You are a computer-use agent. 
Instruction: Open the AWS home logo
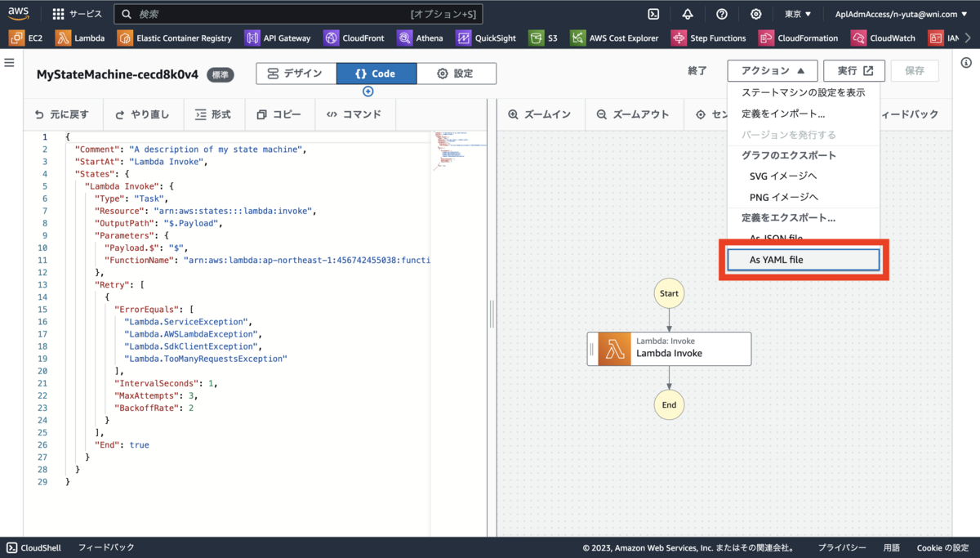20,13
